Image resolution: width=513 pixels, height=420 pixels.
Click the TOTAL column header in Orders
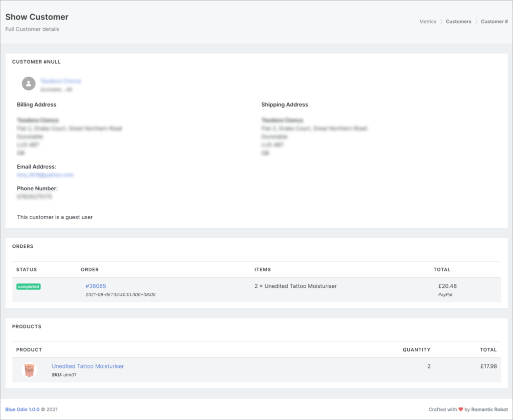(x=442, y=269)
